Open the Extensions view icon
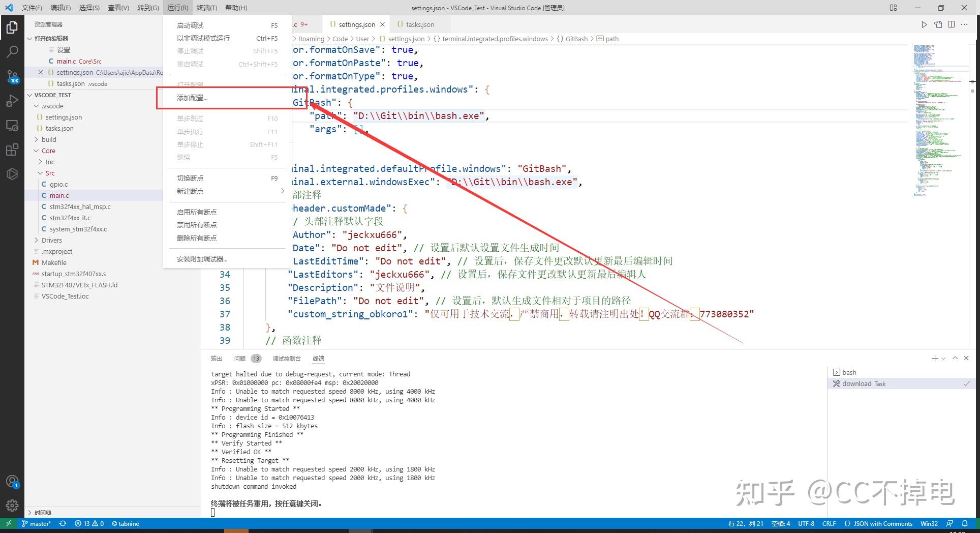 12,150
